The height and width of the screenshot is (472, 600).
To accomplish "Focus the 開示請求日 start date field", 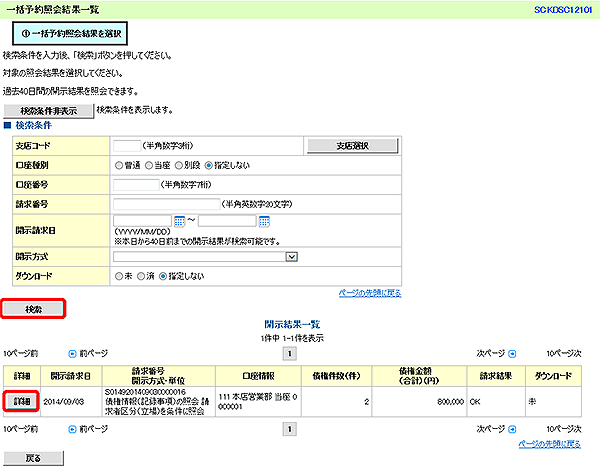I will click(x=142, y=221).
